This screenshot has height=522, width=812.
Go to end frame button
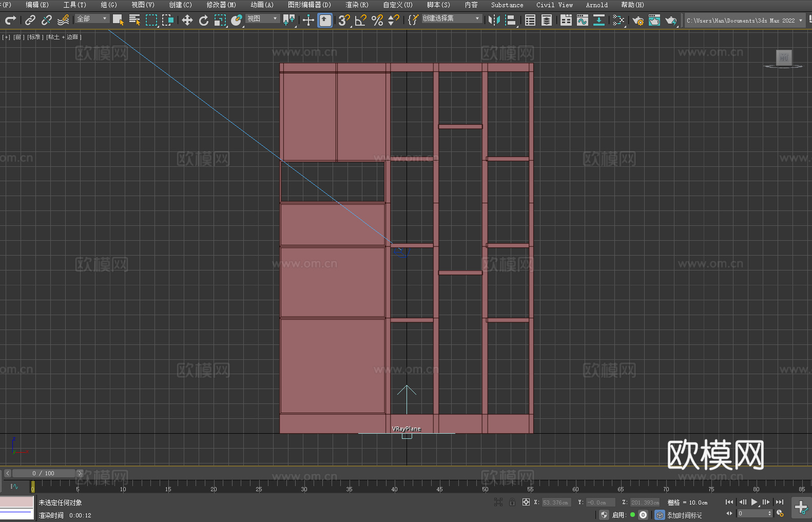pyautogui.click(x=780, y=502)
